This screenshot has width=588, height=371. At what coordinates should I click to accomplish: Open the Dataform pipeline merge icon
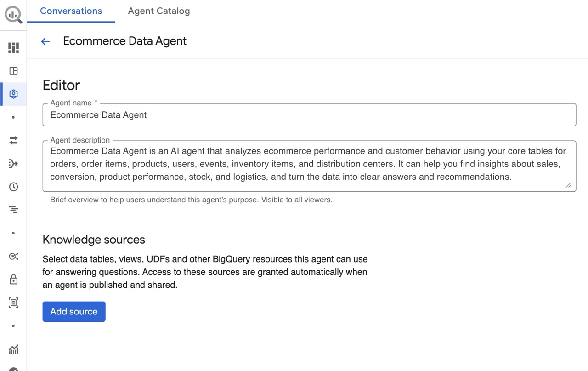pyautogui.click(x=13, y=164)
